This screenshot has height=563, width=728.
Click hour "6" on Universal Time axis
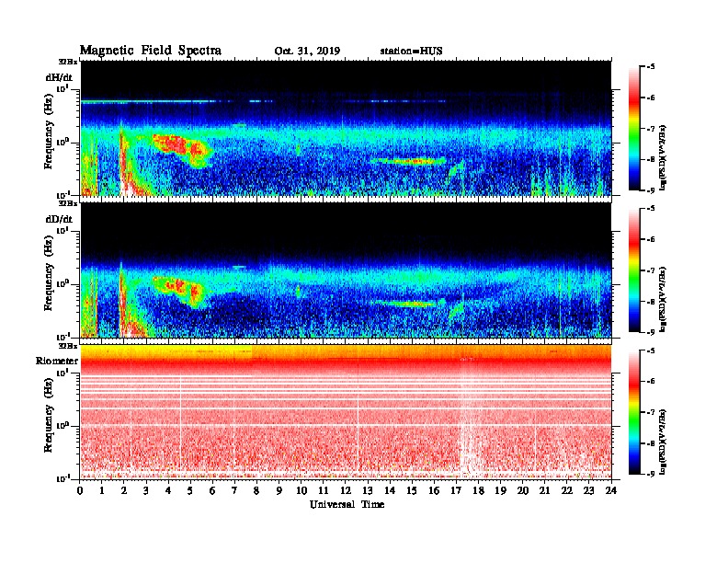pyautogui.click(x=212, y=490)
